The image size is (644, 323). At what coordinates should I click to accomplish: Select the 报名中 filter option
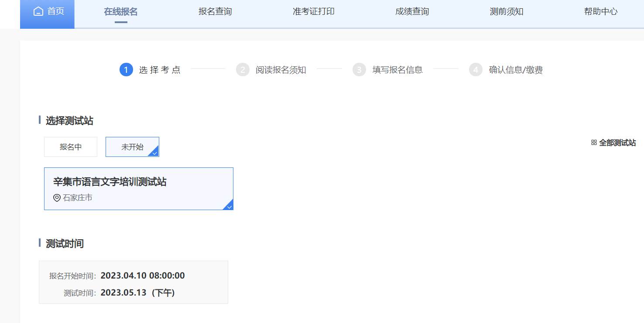coord(71,147)
